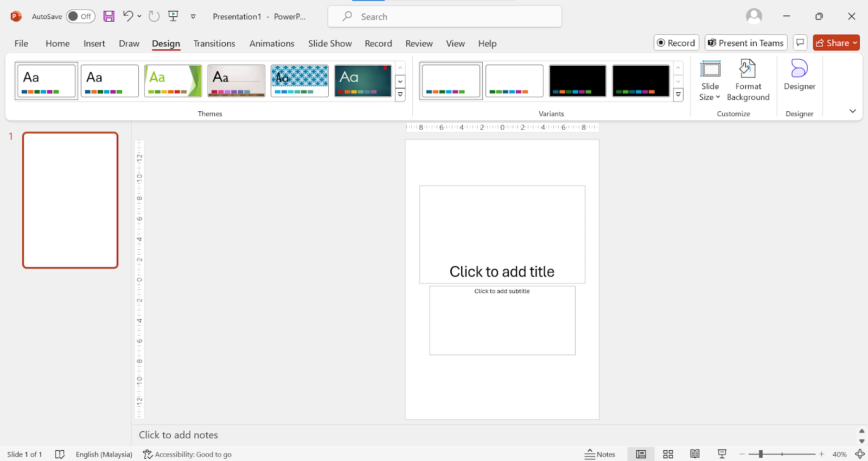Image resolution: width=868 pixels, height=461 pixels.
Task: Move to the next row of themes
Action: click(x=400, y=81)
